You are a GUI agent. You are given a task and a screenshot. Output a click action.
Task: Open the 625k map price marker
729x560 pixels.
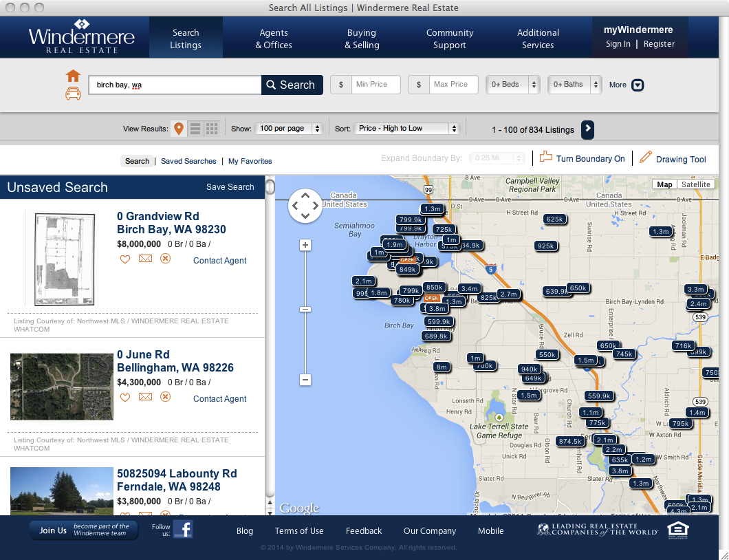pos(554,219)
